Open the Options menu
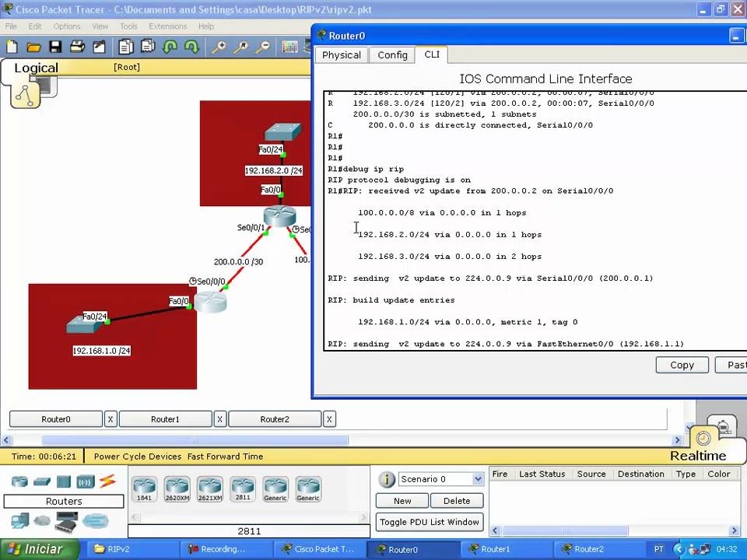Screen dimensions: 747x560 67,26
